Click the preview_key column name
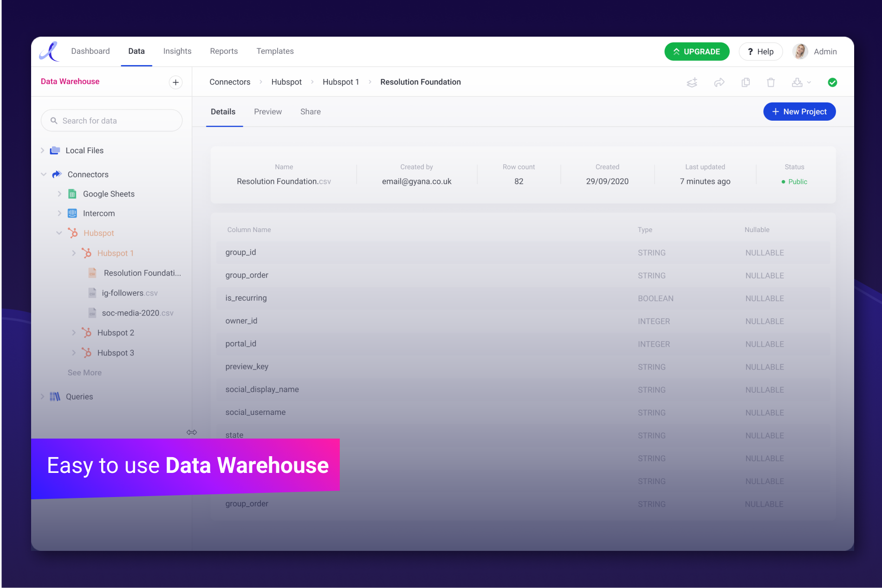The width and height of the screenshot is (882, 588). pyautogui.click(x=247, y=367)
